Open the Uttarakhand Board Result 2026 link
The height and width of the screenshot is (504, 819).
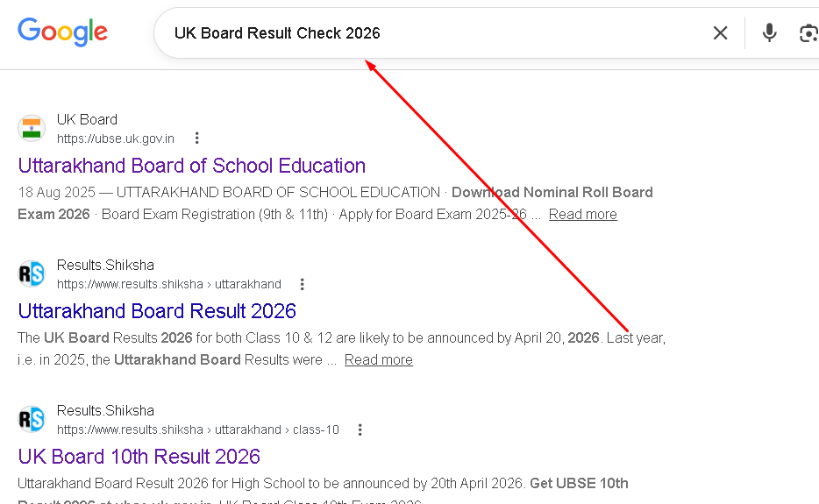point(157,311)
